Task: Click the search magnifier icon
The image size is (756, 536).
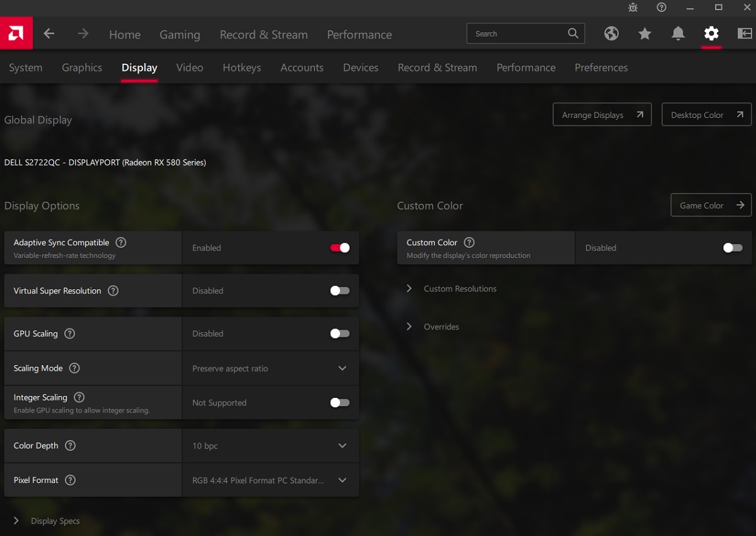Action: pyautogui.click(x=573, y=33)
